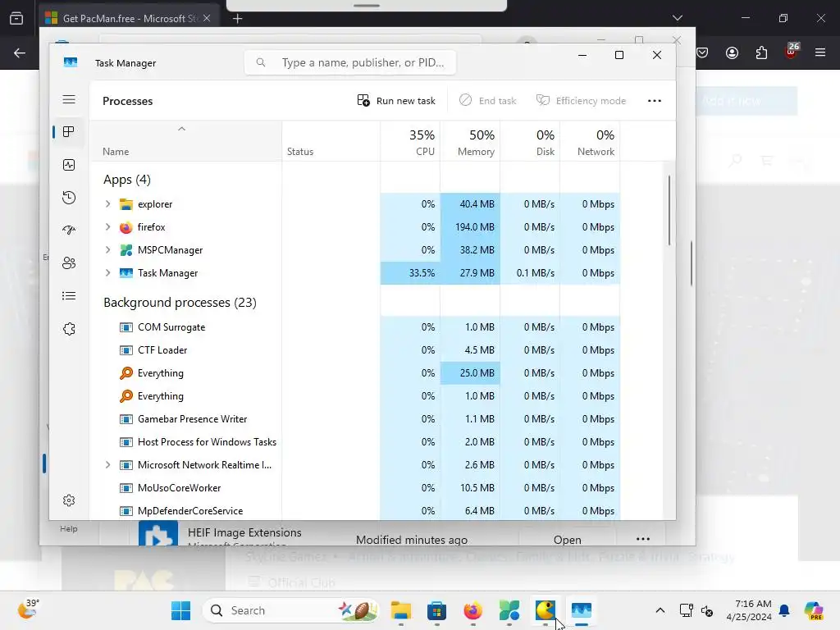This screenshot has height=630, width=840.
Task: Open the Firefox Pocket save icon
Action: (x=702, y=52)
